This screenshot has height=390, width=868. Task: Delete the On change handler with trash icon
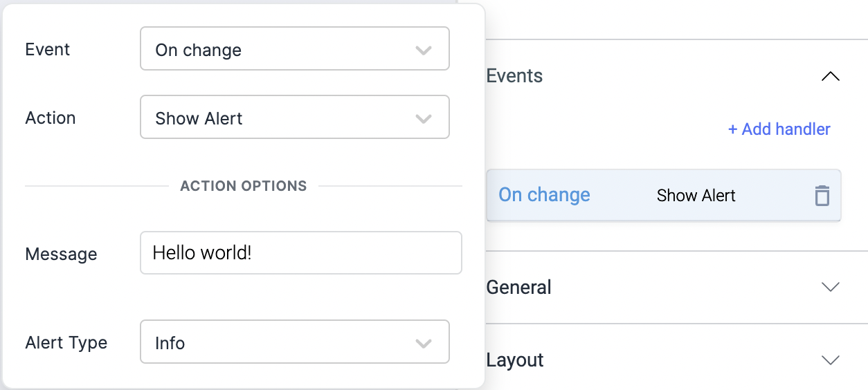(x=822, y=196)
